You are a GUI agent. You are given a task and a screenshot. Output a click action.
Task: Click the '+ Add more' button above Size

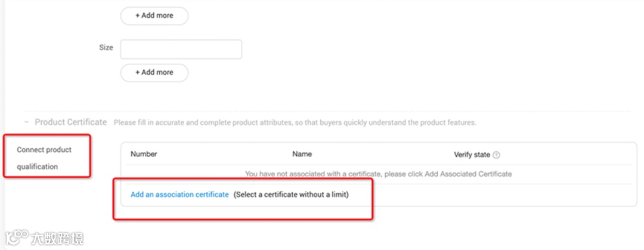[x=154, y=15]
